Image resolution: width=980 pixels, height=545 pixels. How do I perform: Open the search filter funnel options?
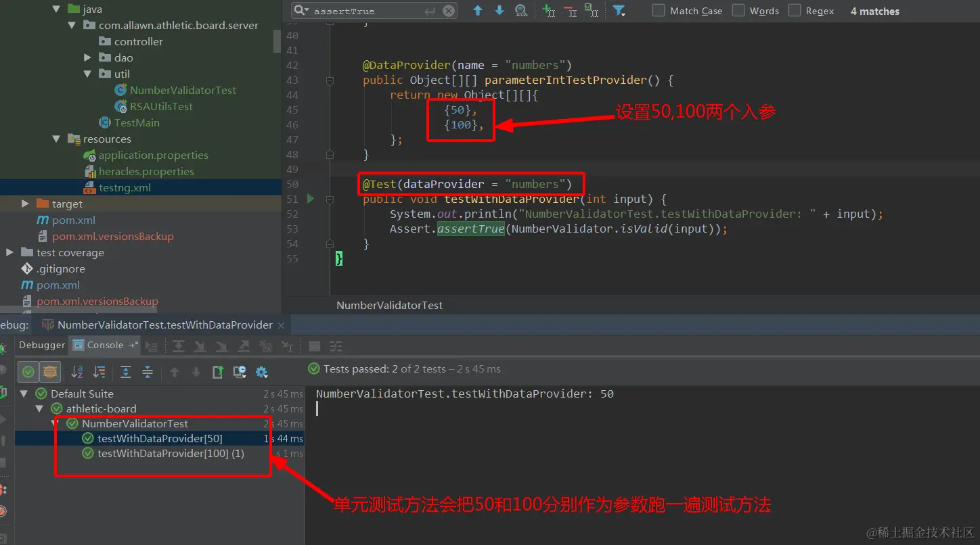(619, 11)
